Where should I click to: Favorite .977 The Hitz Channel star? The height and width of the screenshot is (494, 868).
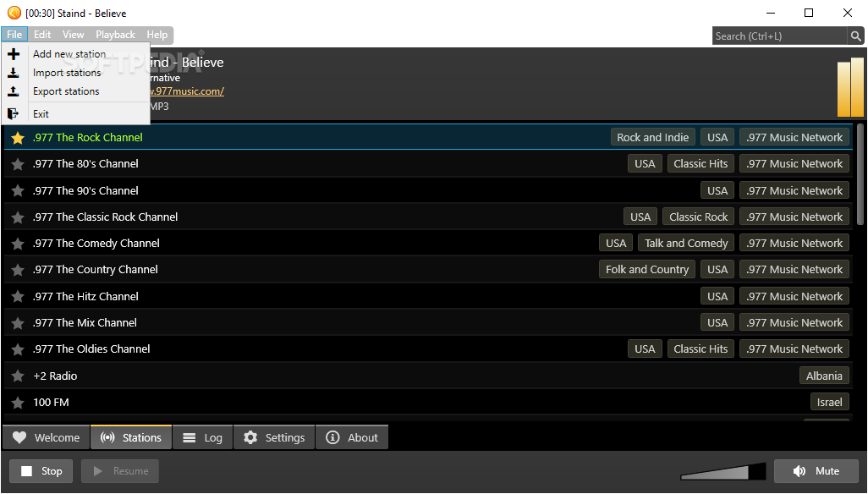point(18,297)
